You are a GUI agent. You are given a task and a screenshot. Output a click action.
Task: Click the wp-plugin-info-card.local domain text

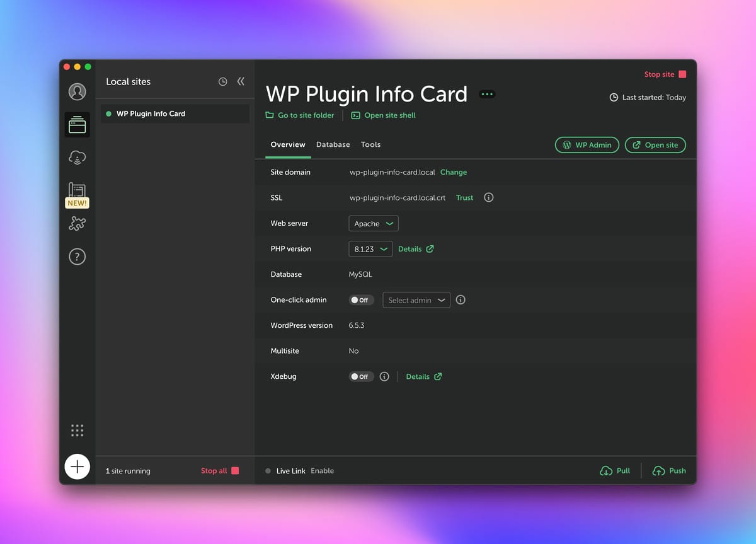[392, 172]
